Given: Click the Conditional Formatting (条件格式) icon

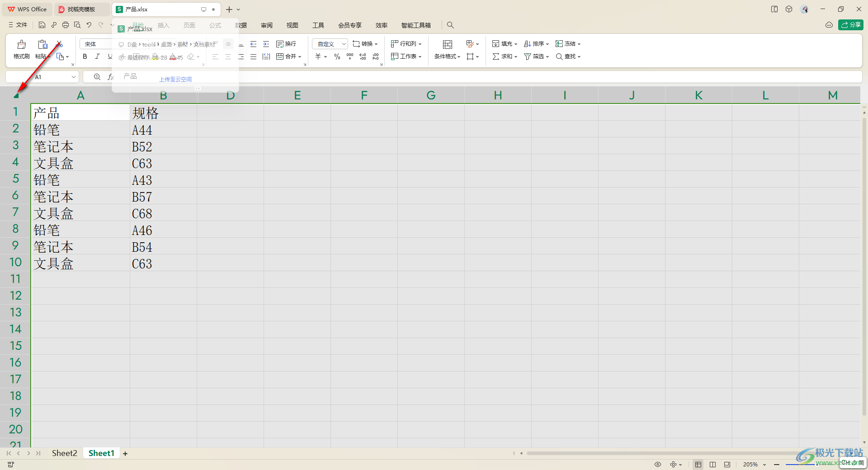Looking at the screenshot, I should point(448,44).
